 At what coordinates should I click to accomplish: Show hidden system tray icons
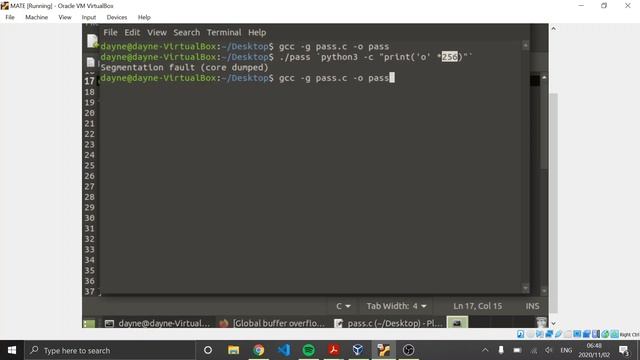pyautogui.click(x=485, y=350)
